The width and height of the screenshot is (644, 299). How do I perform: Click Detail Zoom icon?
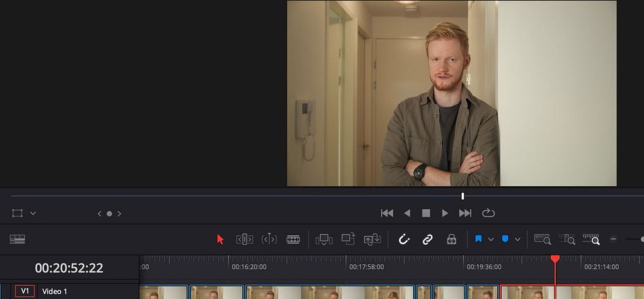coord(567,240)
